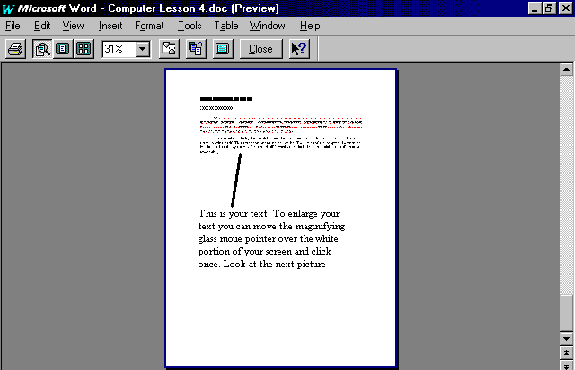Click the scrollbar up arrow

point(566,70)
